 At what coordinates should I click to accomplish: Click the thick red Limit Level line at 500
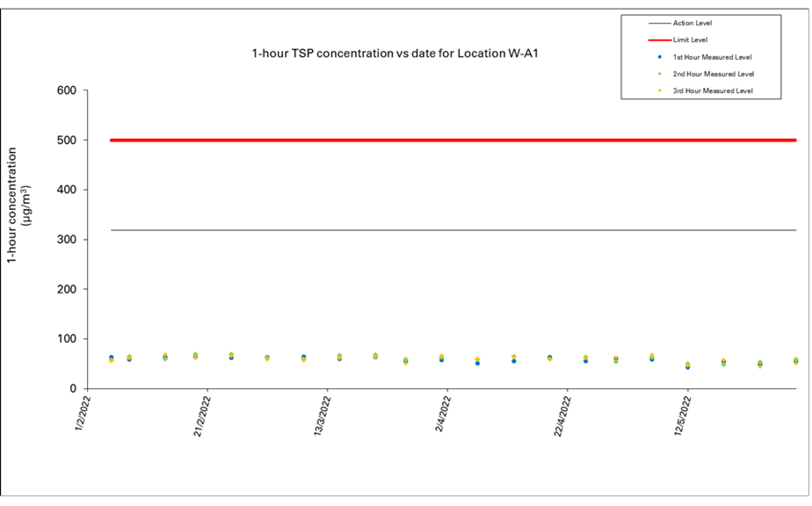point(453,140)
